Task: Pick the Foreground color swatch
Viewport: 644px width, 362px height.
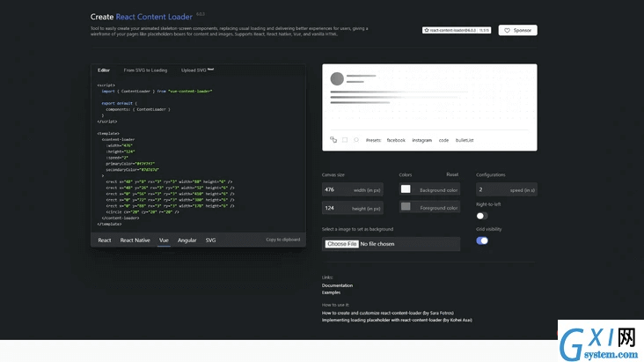Action: (x=406, y=206)
